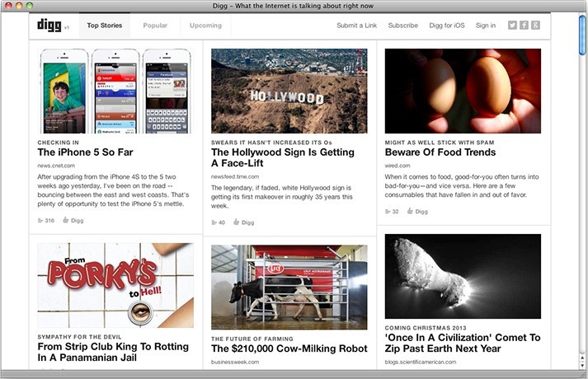Open the cow-milking robot image
This screenshot has width=588, height=379.
(x=289, y=288)
